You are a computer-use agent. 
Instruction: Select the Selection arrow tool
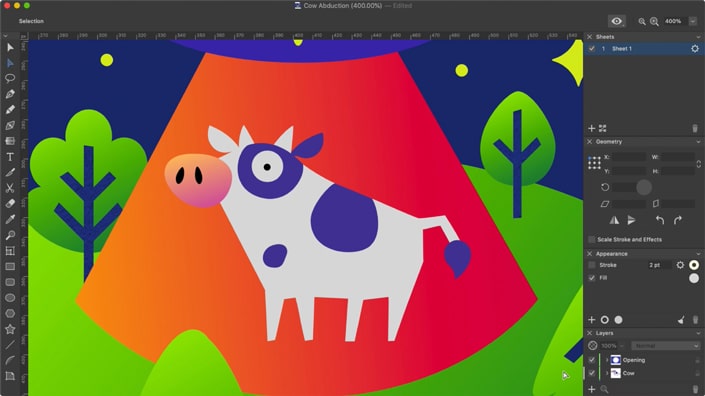coord(10,47)
